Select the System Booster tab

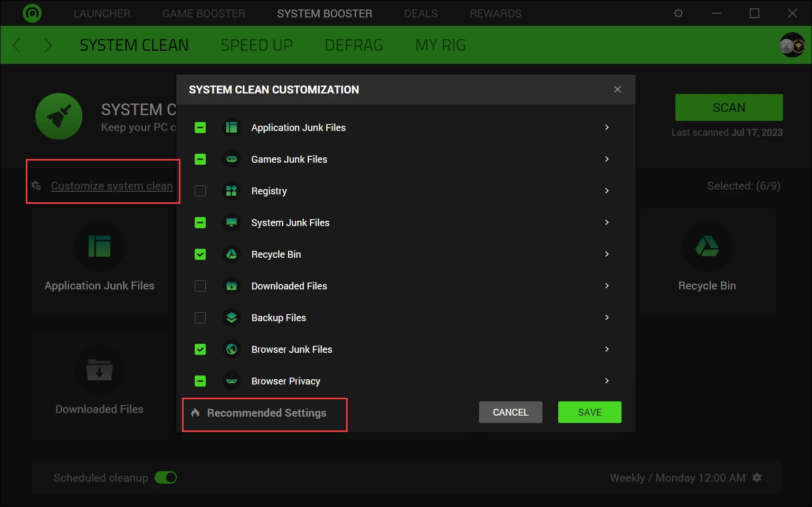[324, 14]
